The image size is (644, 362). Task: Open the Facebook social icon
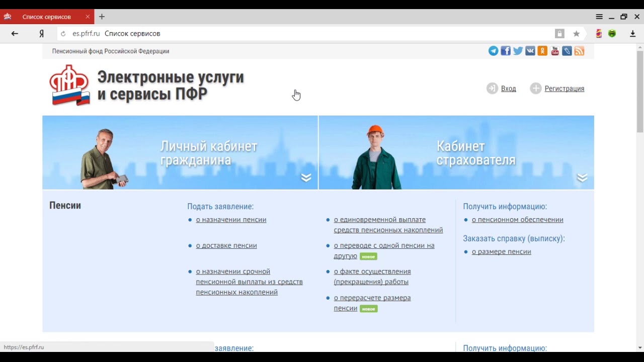[x=506, y=51]
